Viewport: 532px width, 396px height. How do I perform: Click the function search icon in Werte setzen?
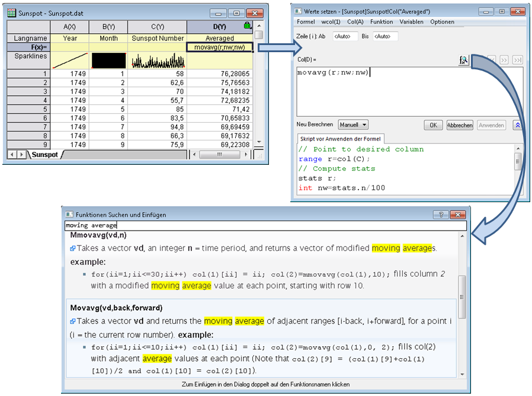point(463,60)
